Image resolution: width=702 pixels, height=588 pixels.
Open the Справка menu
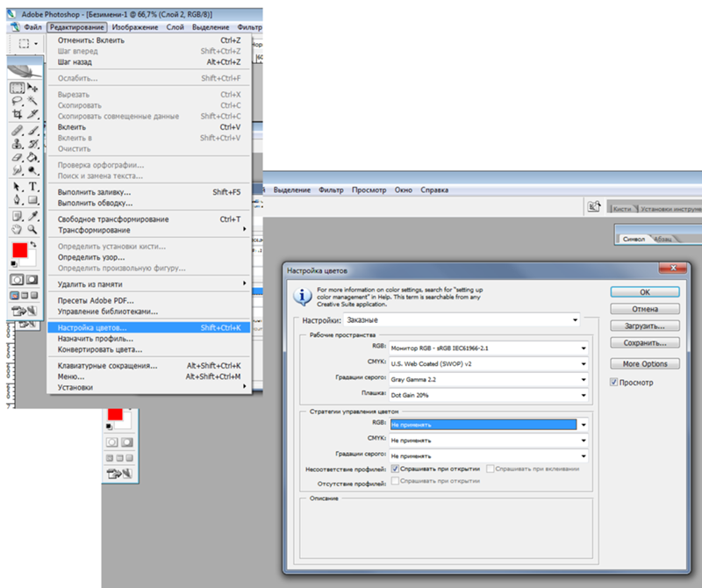(x=433, y=190)
